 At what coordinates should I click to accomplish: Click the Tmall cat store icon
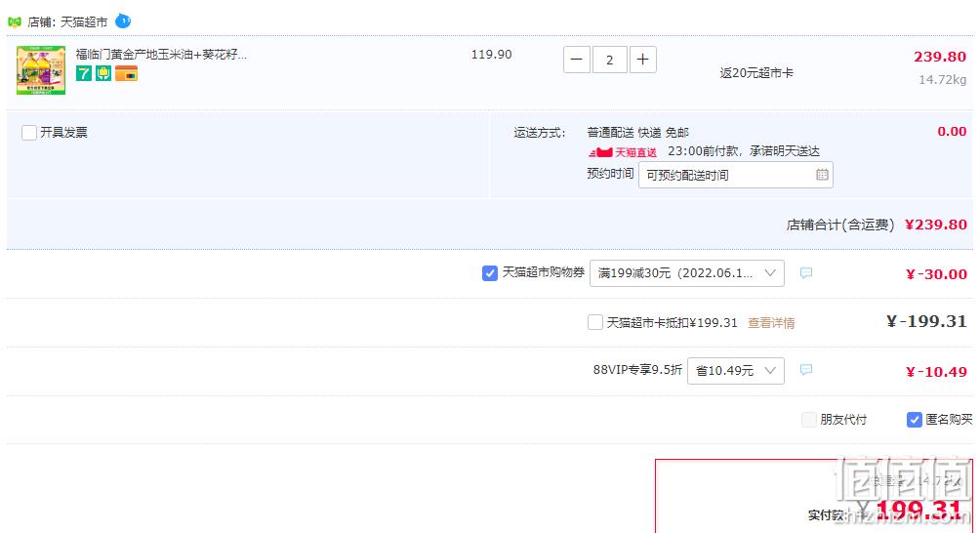pyautogui.click(x=15, y=21)
